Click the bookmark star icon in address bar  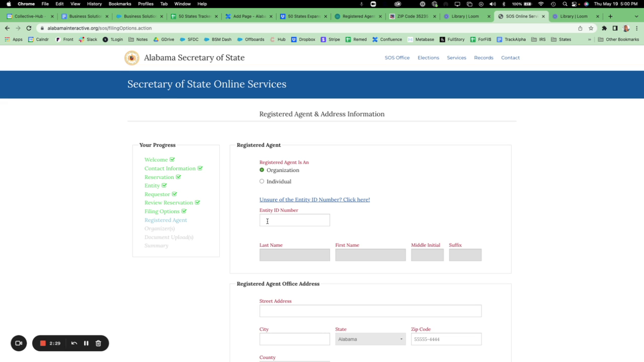(591, 28)
